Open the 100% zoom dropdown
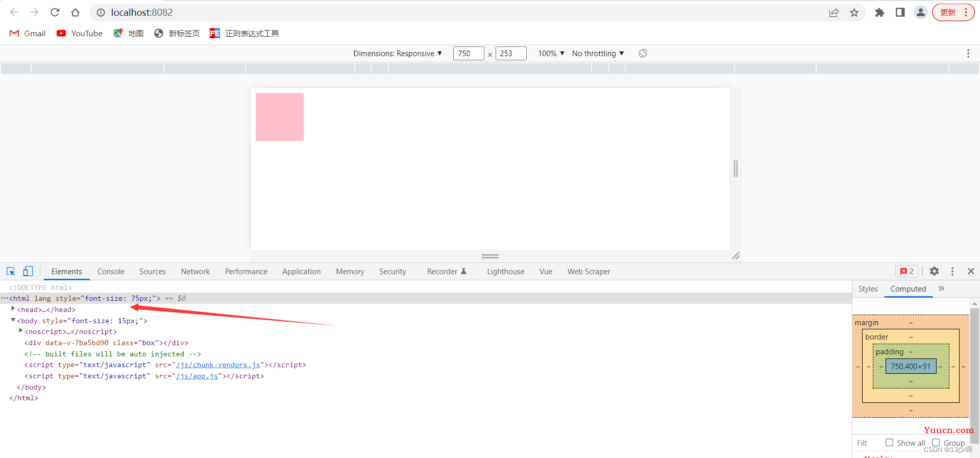This screenshot has width=980, height=458. click(551, 53)
